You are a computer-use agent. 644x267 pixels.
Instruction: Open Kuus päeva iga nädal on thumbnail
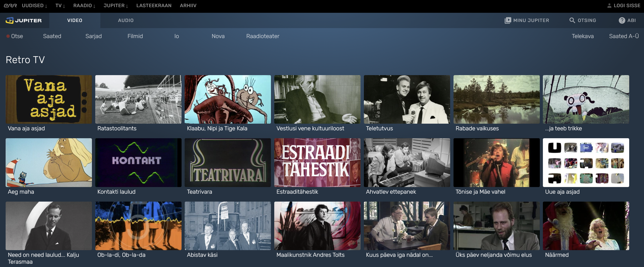pos(407,226)
